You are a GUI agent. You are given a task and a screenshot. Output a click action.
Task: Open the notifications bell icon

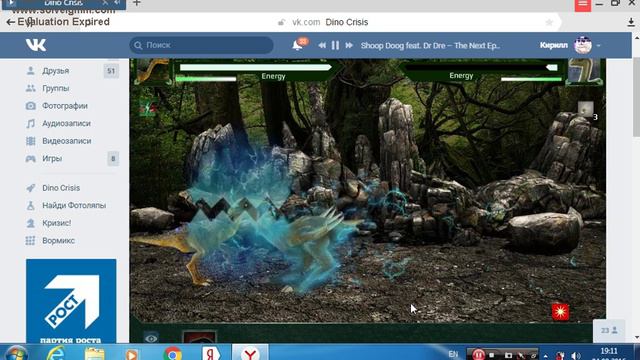tap(298, 45)
